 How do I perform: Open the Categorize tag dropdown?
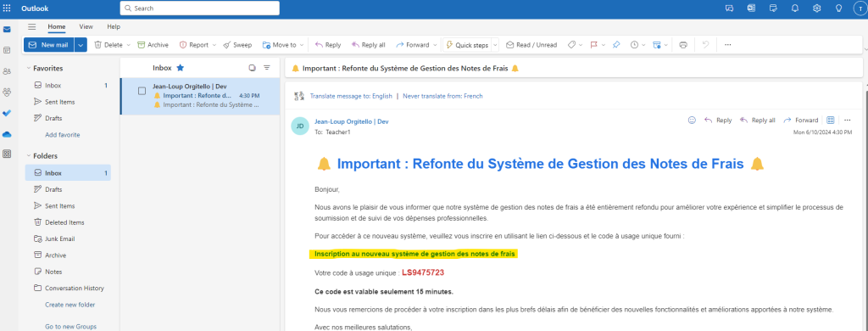coord(581,45)
